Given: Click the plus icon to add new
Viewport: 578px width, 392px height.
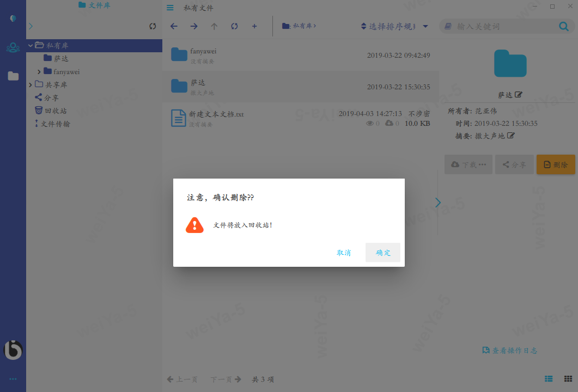Looking at the screenshot, I should pyautogui.click(x=254, y=26).
